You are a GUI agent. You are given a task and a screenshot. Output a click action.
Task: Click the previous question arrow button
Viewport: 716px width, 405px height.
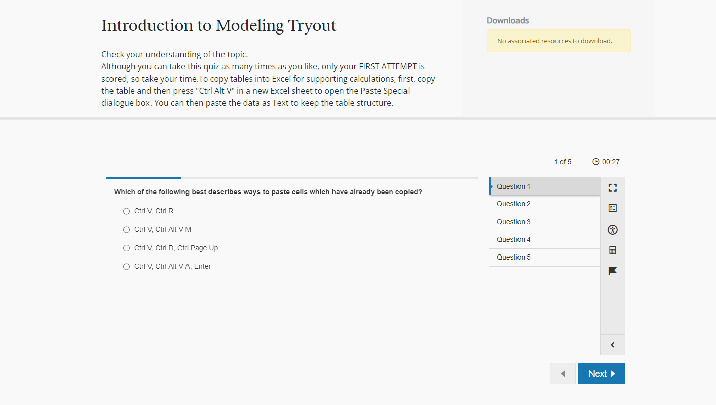[x=563, y=374]
